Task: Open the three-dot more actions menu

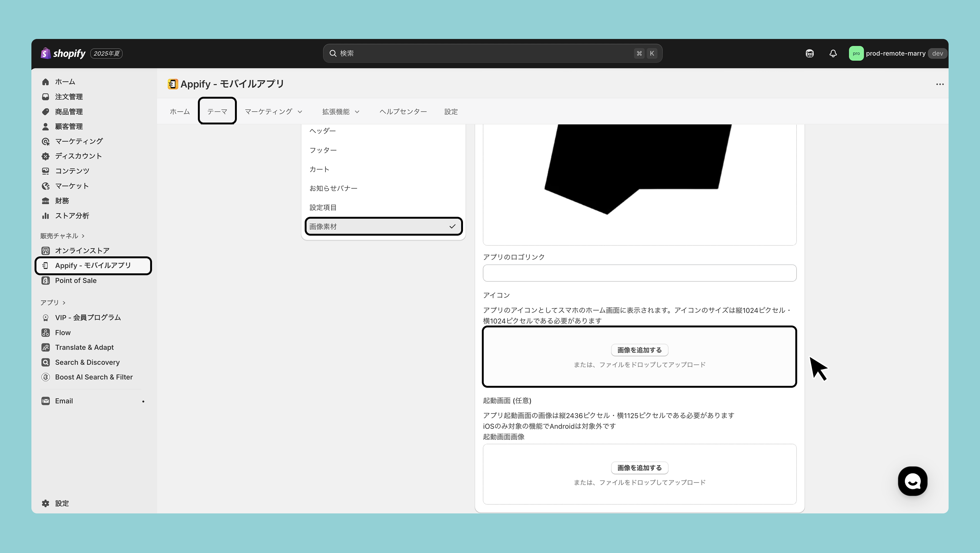Action: (x=940, y=84)
